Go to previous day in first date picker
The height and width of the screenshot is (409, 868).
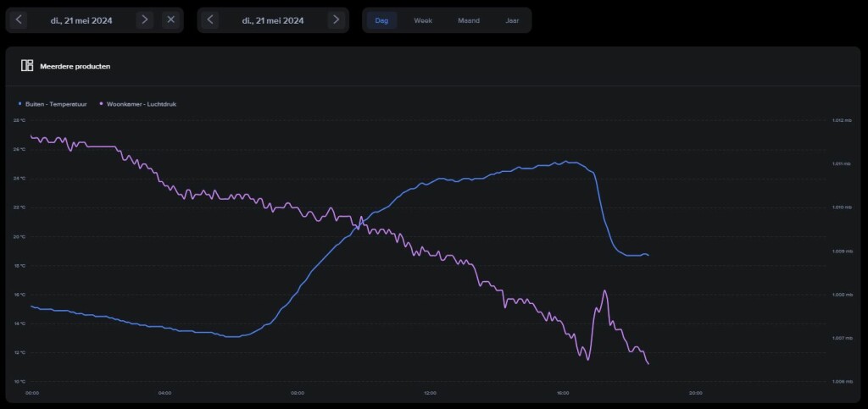click(19, 19)
